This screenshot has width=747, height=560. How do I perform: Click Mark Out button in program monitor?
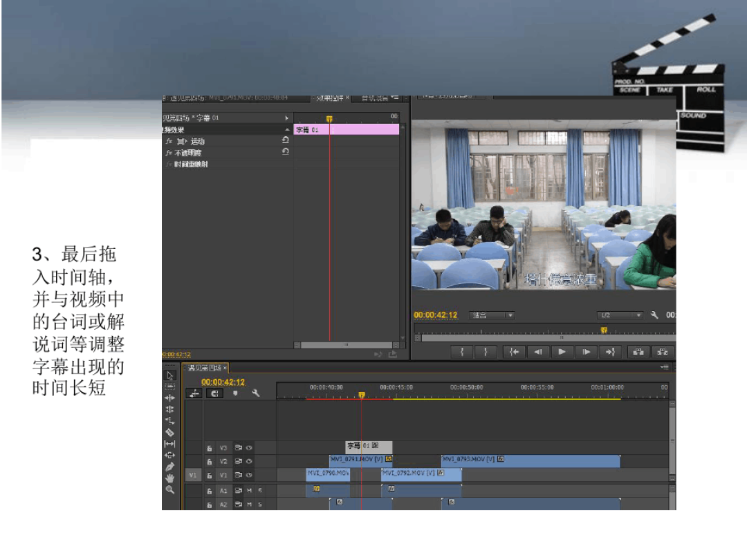(486, 352)
